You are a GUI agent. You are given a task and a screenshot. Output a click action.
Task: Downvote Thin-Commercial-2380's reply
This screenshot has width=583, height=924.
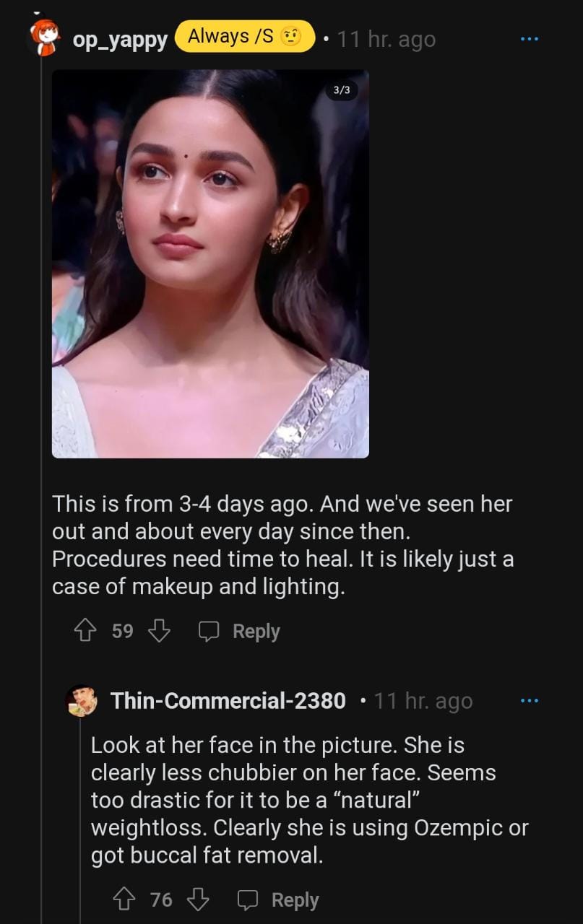click(x=198, y=899)
